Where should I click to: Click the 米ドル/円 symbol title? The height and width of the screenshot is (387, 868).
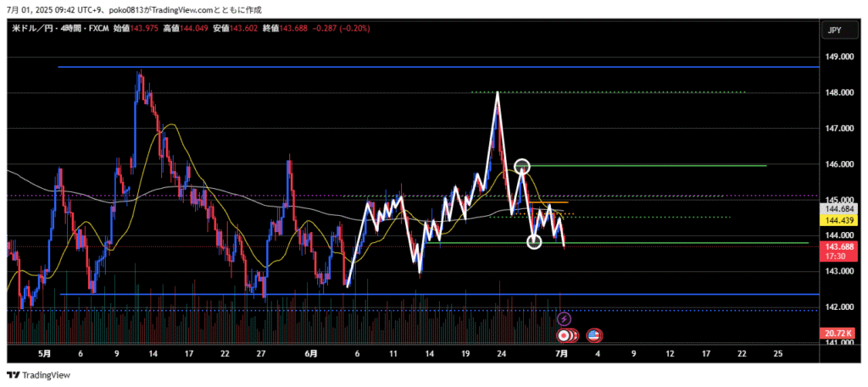36,28
